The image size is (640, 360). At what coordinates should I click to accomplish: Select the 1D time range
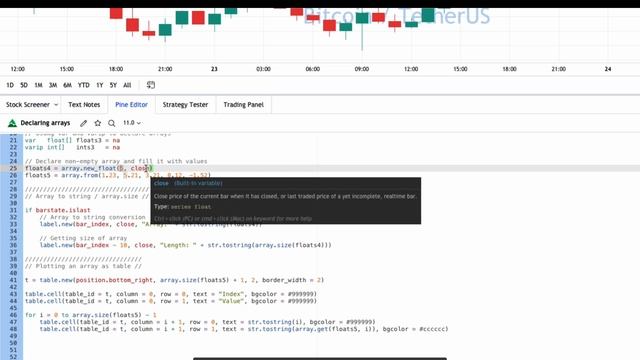(x=10, y=85)
